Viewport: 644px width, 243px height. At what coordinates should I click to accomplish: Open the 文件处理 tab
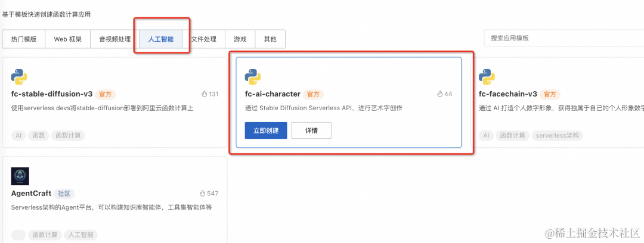click(x=204, y=39)
